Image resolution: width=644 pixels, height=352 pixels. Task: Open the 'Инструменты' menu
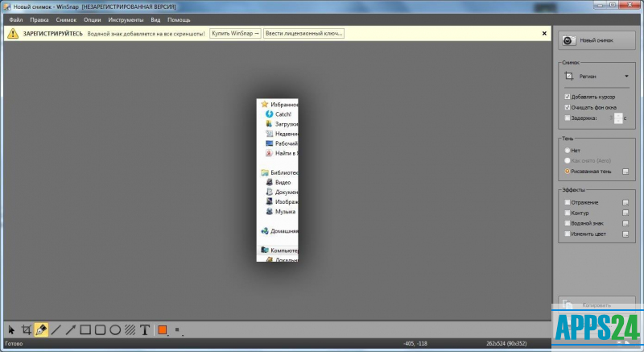pyautogui.click(x=127, y=19)
